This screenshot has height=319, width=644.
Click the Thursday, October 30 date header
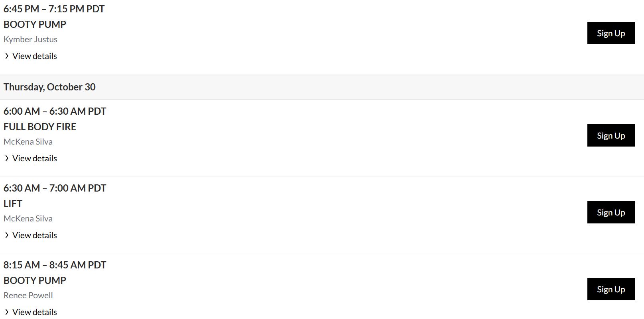[49, 87]
